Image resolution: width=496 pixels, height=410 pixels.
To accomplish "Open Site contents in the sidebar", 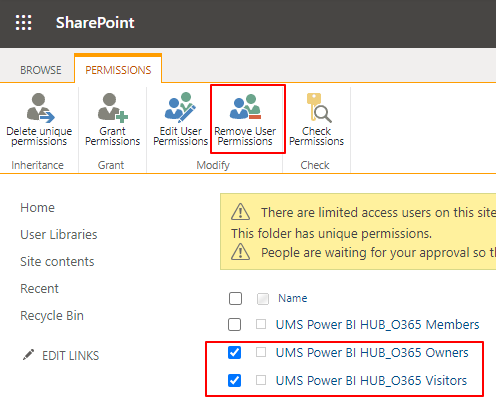I will (x=57, y=261).
